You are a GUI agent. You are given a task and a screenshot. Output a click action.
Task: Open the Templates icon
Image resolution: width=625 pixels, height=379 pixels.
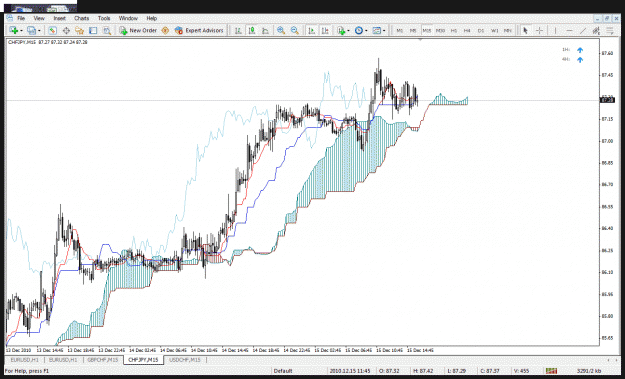coord(376,30)
